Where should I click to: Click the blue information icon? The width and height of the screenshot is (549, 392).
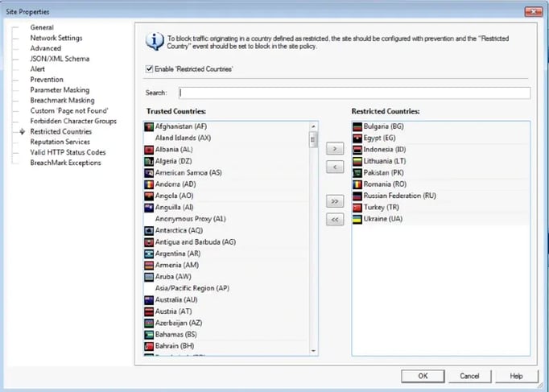point(154,42)
